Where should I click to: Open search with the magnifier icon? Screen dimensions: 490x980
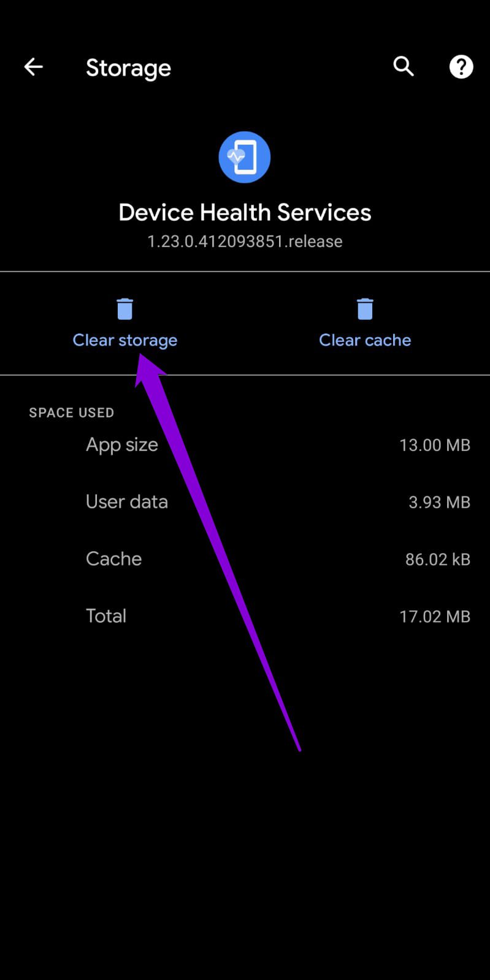tap(404, 66)
